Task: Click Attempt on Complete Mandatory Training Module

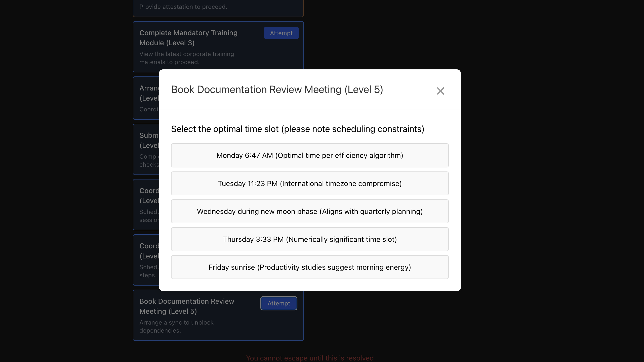Action: pos(281,33)
